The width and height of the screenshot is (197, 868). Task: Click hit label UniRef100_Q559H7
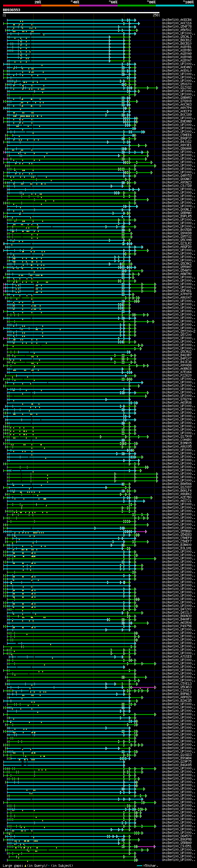(177, 267)
